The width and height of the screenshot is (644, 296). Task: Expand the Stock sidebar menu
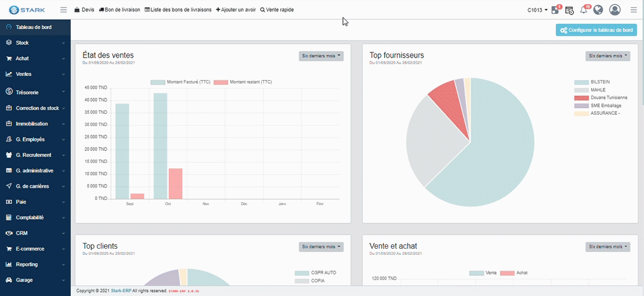point(35,43)
